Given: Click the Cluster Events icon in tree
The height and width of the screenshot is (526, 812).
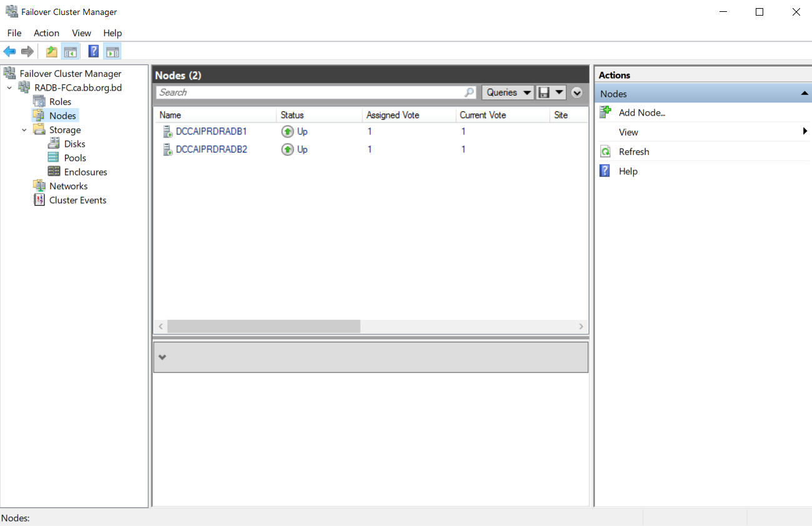Looking at the screenshot, I should (39, 200).
